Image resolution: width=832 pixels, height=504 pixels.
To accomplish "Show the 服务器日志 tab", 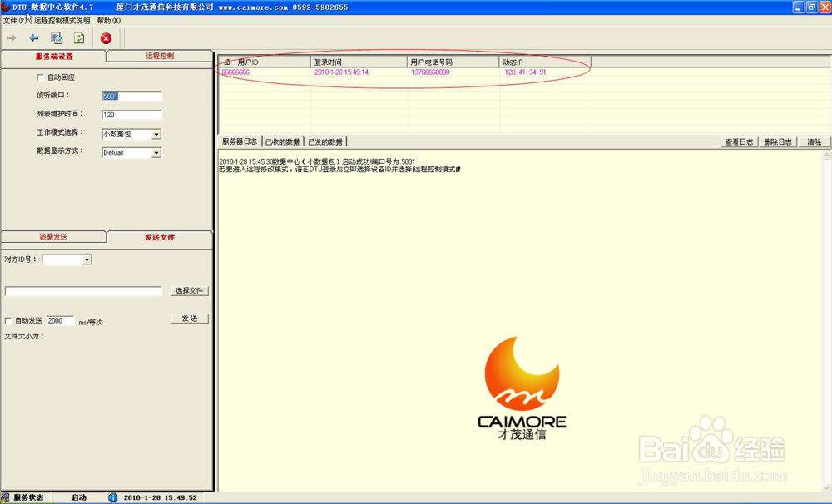I will 240,141.
